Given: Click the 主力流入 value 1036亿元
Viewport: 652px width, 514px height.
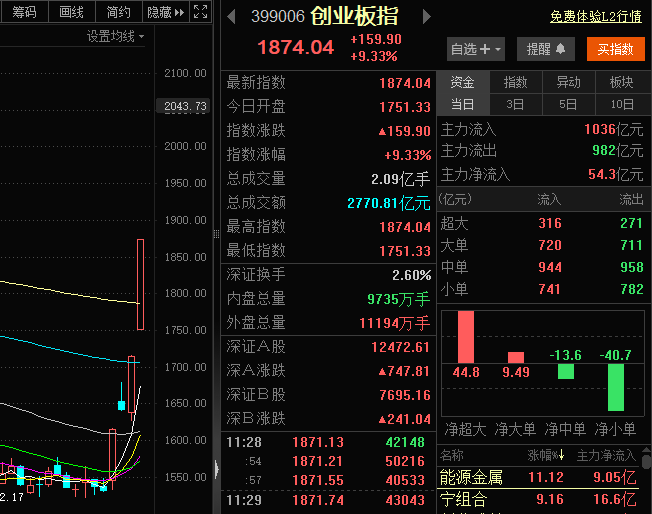Looking at the screenshot, I should [x=614, y=129].
